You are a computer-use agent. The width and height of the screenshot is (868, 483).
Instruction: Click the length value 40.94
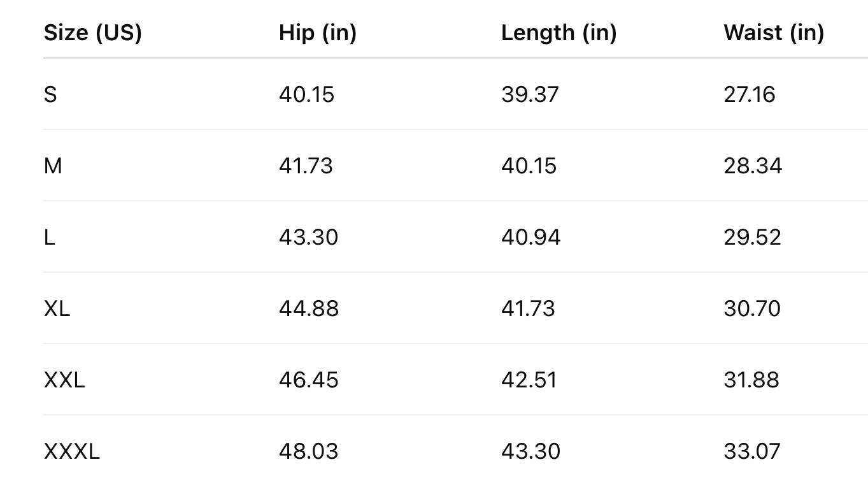pos(530,237)
